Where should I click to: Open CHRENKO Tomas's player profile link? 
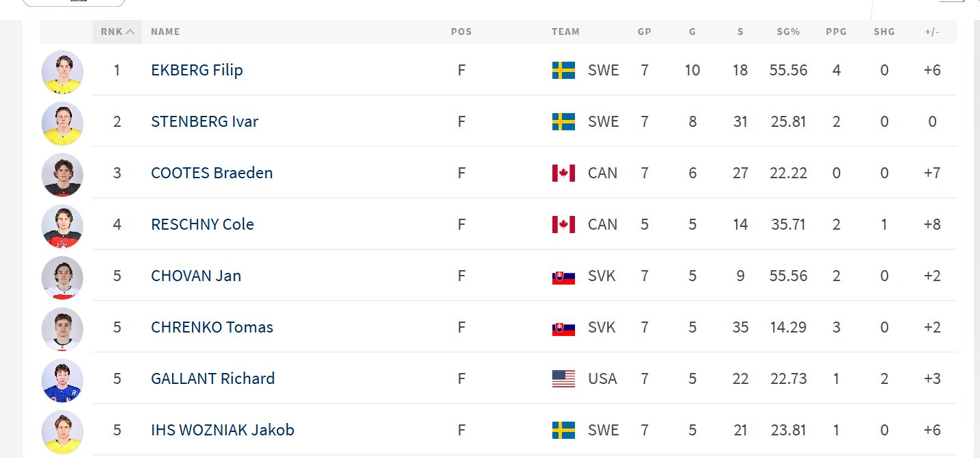coord(212,327)
